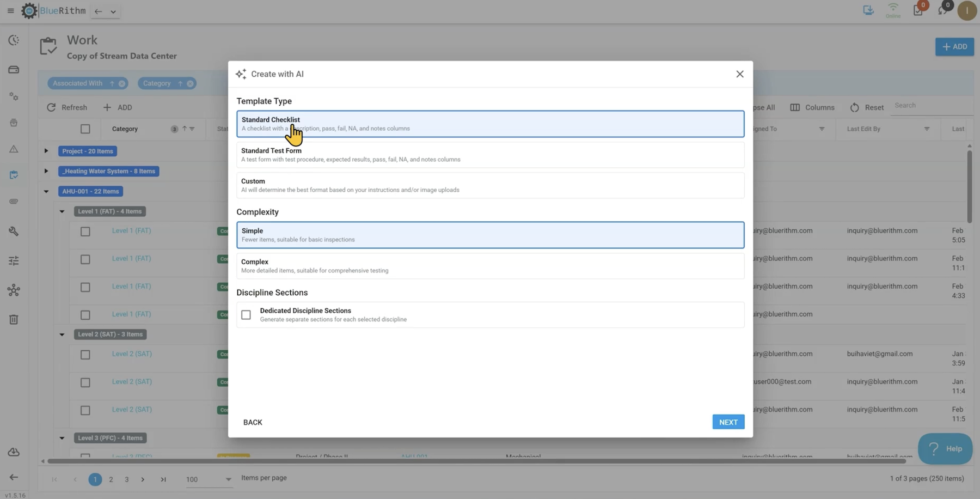Enable Dedicated Discipline Sections checkbox
980x499 pixels.
click(x=246, y=315)
